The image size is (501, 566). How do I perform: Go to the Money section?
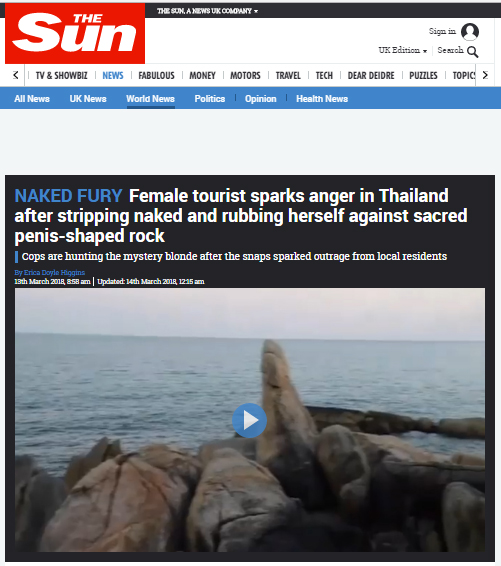point(202,75)
